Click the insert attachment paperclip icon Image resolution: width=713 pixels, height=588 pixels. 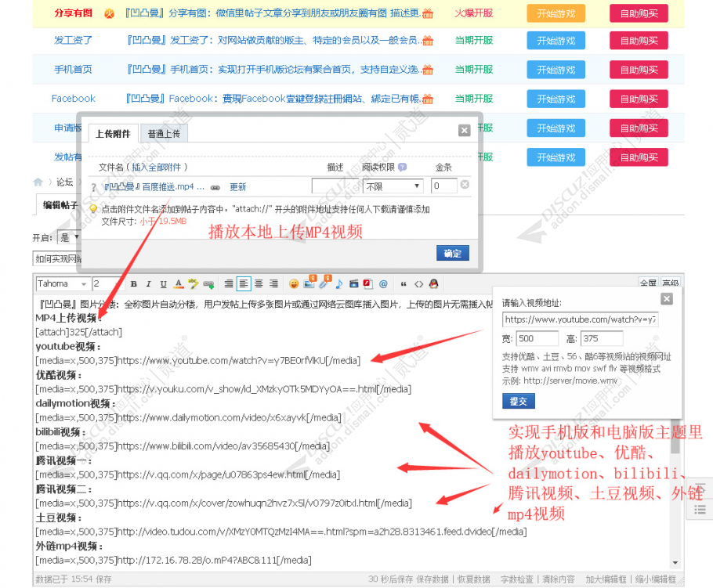click(323, 283)
